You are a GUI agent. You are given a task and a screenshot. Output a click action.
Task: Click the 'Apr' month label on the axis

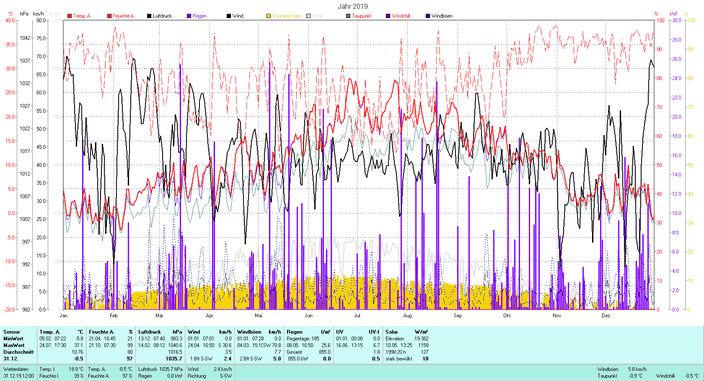pyautogui.click(x=209, y=315)
